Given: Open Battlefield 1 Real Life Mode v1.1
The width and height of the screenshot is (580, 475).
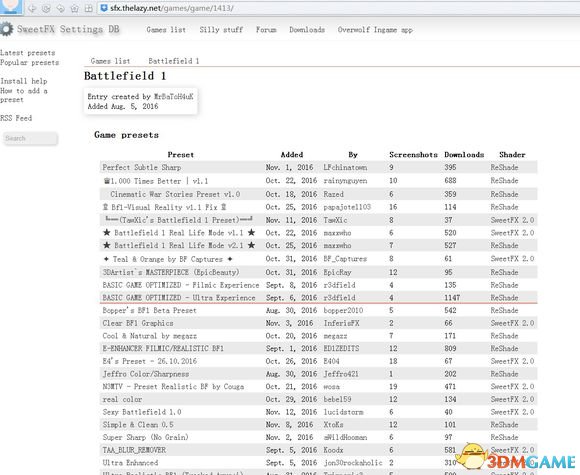Looking at the screenshot, I should click(179, 233).
